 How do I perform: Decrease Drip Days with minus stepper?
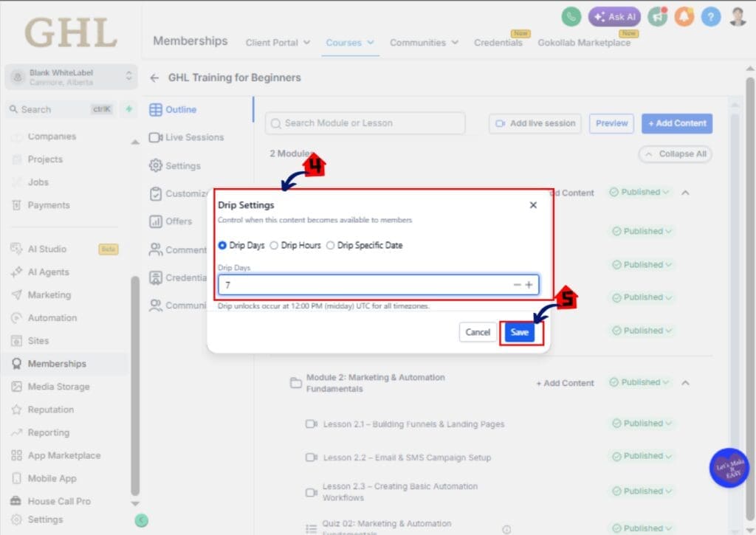coord(517,285)
